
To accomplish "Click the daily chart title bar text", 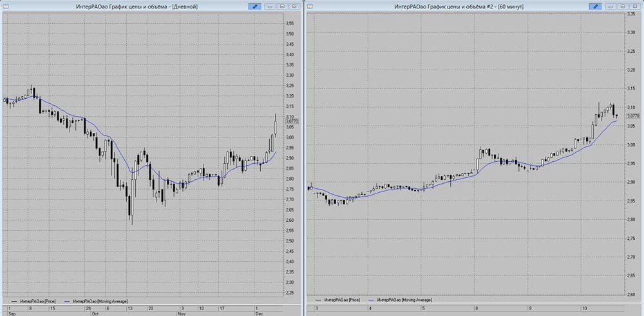I will coord(137,6).
